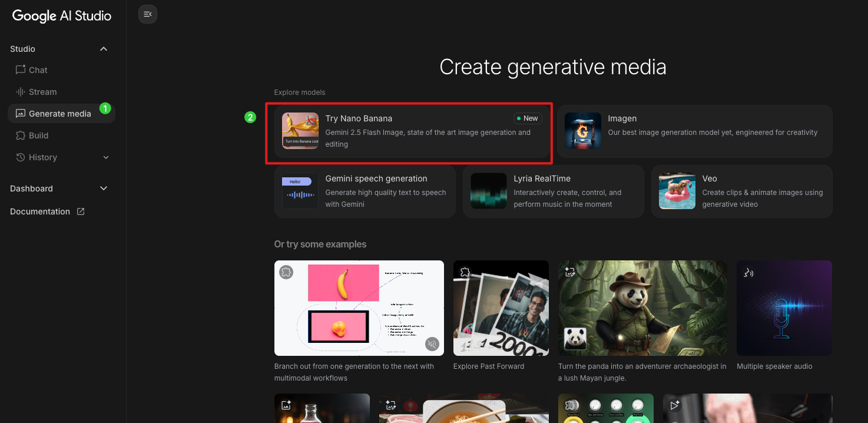Click the Stream waveform icon
This screenshot has width=868, height=423.
tap(21, 92)
